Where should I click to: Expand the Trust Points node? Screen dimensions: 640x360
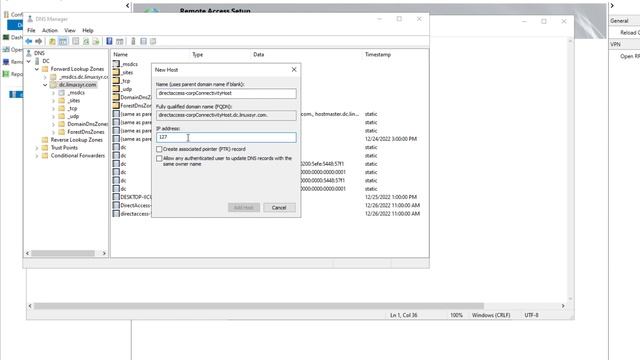(x=37, y=148)
